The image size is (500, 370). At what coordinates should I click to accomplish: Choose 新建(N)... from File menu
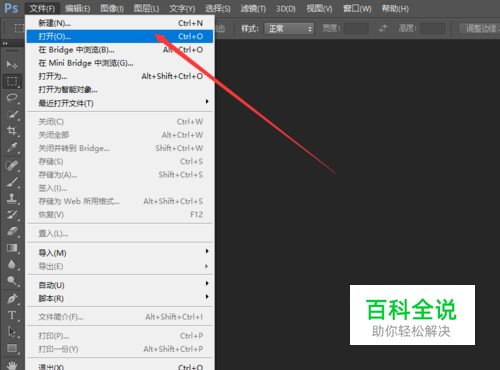point(120,23)
